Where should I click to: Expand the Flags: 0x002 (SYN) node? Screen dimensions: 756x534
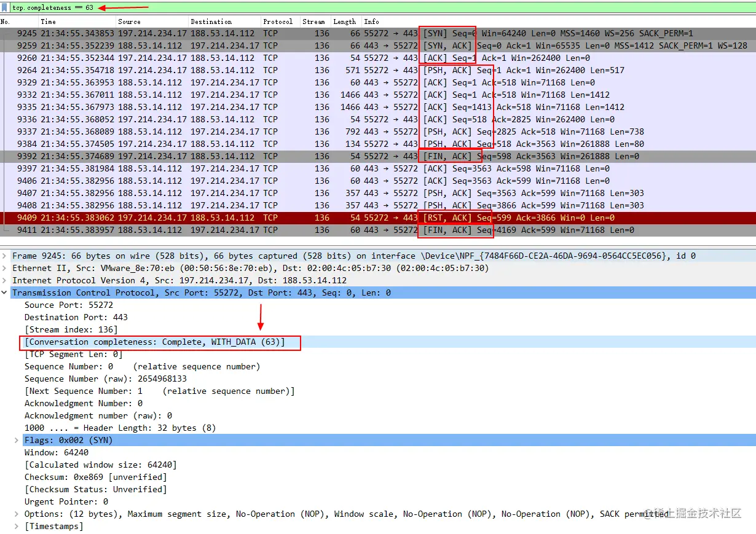[x=17, y=440]
